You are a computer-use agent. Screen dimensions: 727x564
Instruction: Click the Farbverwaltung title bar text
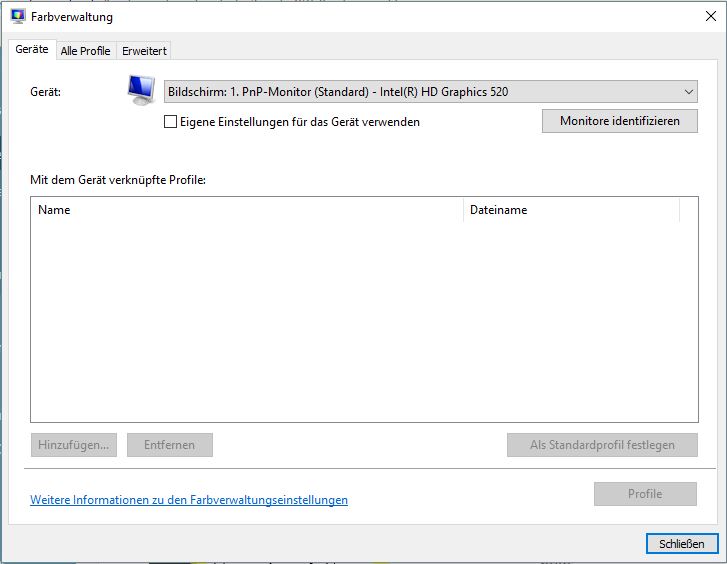(x=73, y=17)
